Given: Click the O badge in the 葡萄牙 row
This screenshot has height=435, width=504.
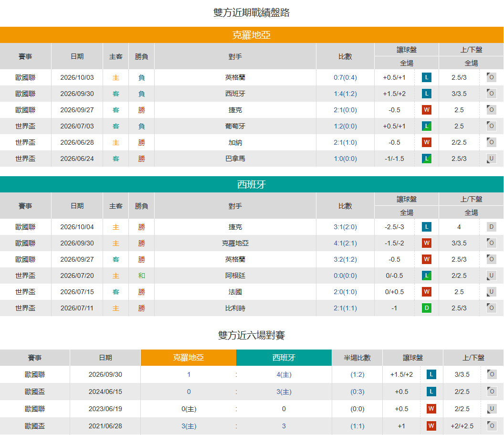Looking at the screenshot, I should 492,126.
